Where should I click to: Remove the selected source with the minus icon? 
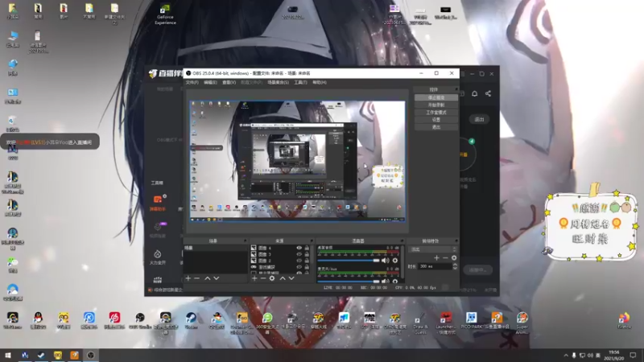pos(263,278)
